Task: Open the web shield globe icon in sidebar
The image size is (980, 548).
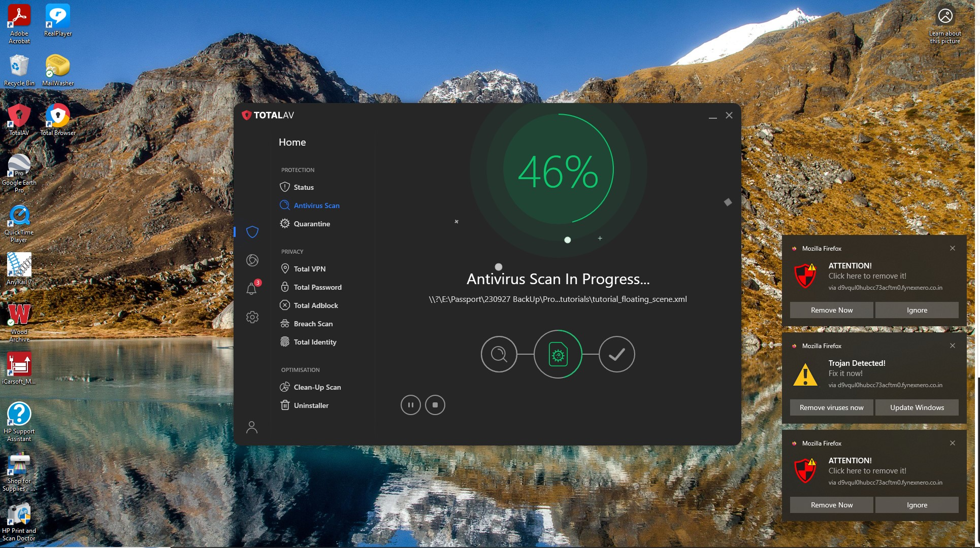Action: pos(252,260)
